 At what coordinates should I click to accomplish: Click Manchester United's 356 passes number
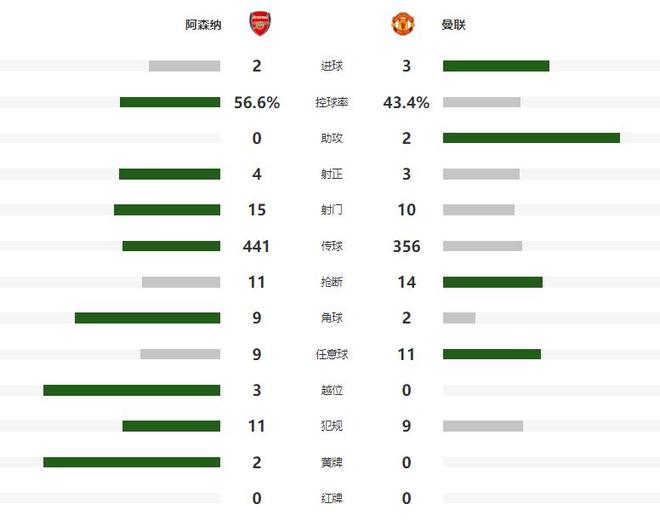click(x=406, y=246)
